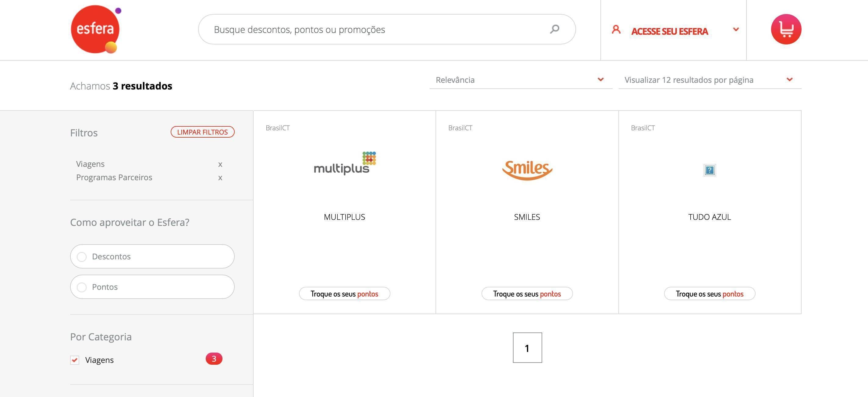Open the Relevância sort dropdown
868x397 pixels.
(x=521, y=80)
